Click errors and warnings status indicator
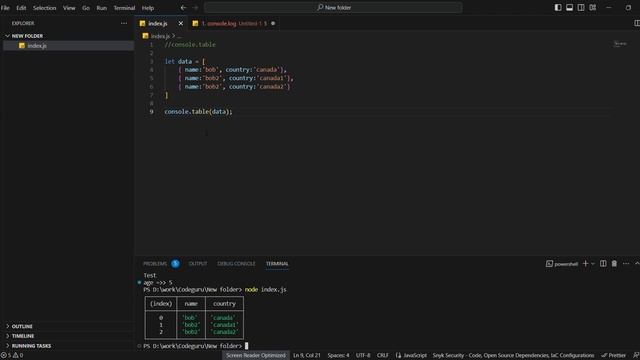Viewport: 640px width, 360px height. [x=12, y=356]
